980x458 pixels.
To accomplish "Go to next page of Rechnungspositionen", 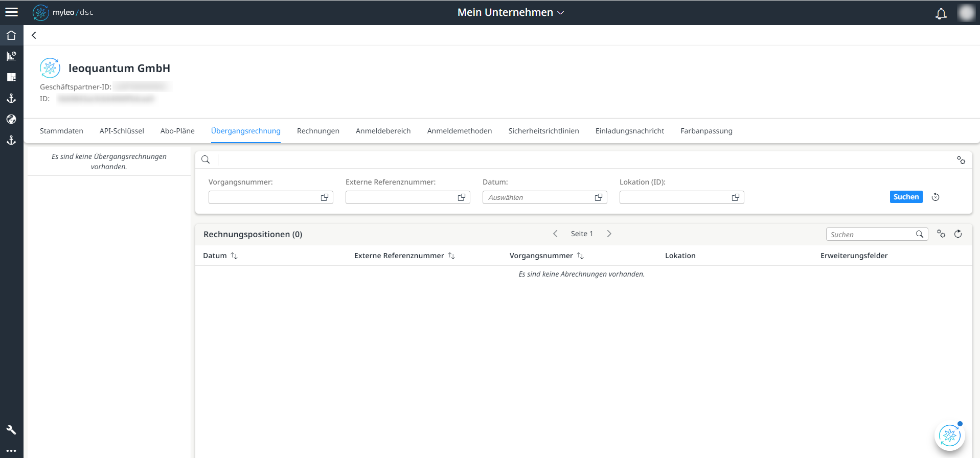I will coord(609,234).
